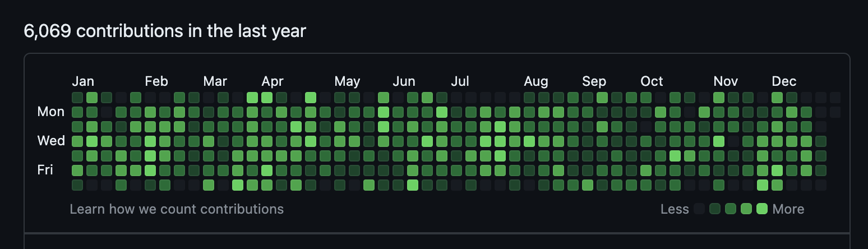Viewport: 868px width, 249px height.
Task: Click the Sep month label
Action: click(x=594, y=81)
